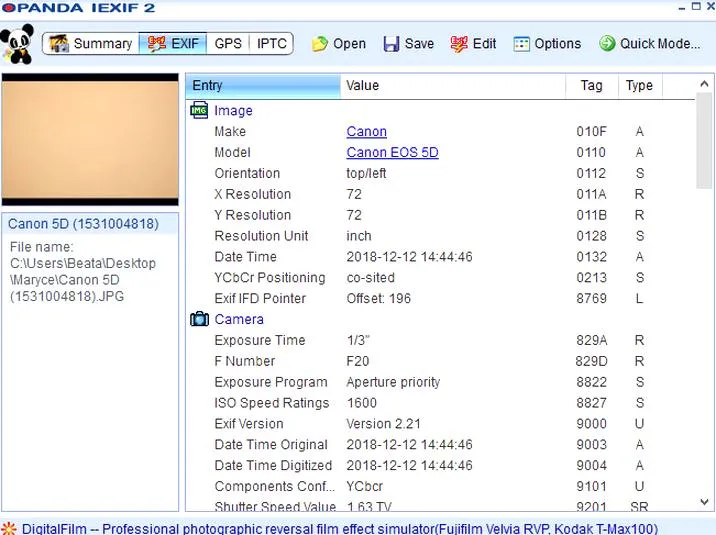This screenshot has width=716, height=535.
Task: Click the orange photo preview thumbnail
Action: (x=90, y=140)
